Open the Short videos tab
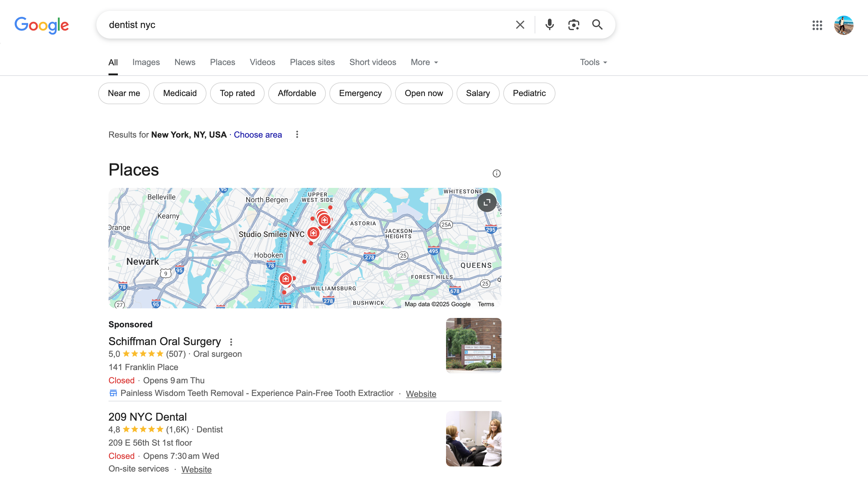 (x=373, y=62)
